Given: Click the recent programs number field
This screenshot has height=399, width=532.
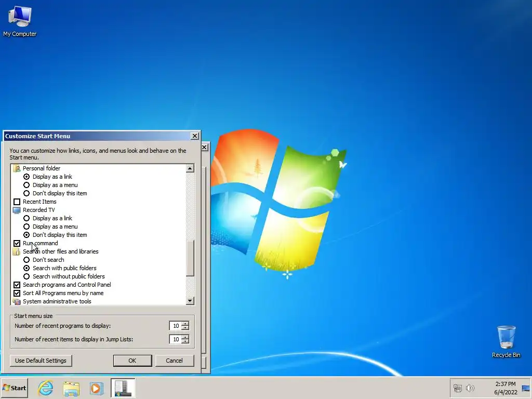Looking at the screenshot, I should [176, 326].
